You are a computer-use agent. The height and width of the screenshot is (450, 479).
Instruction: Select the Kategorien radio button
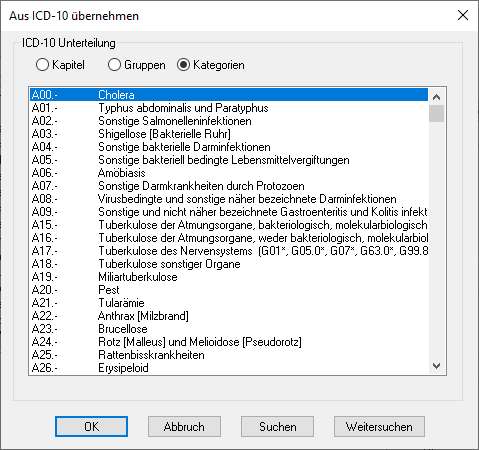[x=211, y=65]
